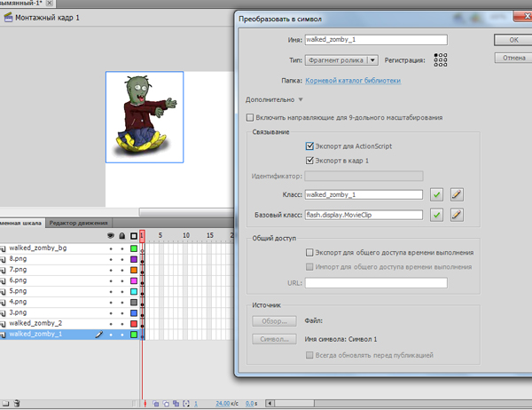Open the Тип dropdown Фрагмент ролика
The width and height of the screenshot is (532, 410).
tap(341, 60)
